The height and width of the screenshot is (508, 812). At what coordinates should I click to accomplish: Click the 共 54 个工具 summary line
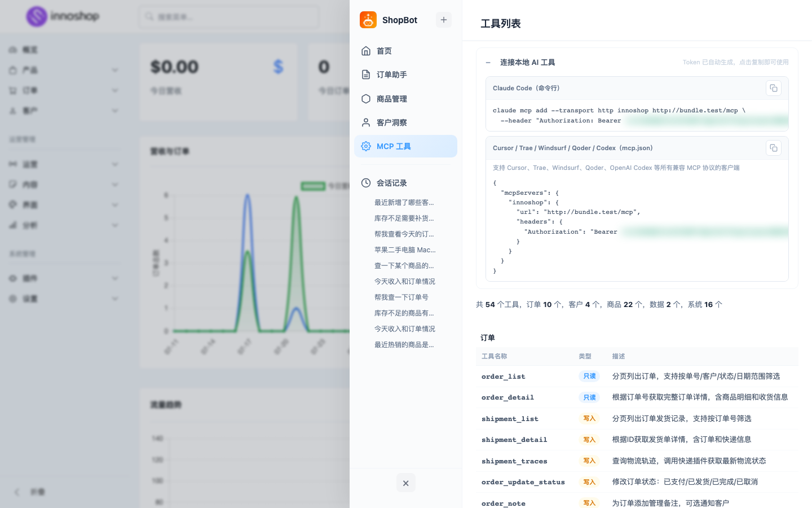pyautogui.click(x=599, y=305)
